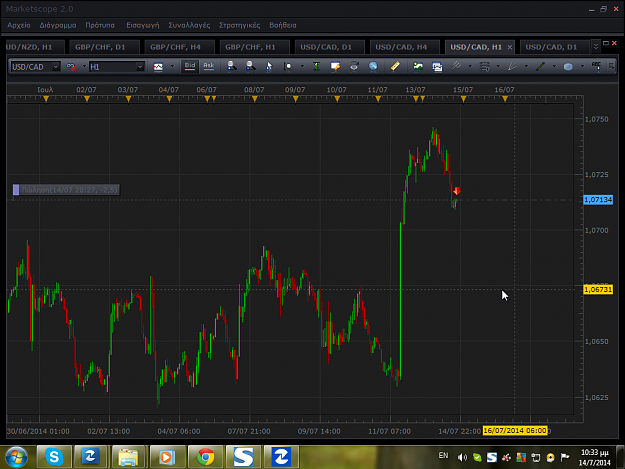The width and height of the screenshot is (625, 469).
Task: Open the Στρατηγικές menu
Action: pos(240,25)
